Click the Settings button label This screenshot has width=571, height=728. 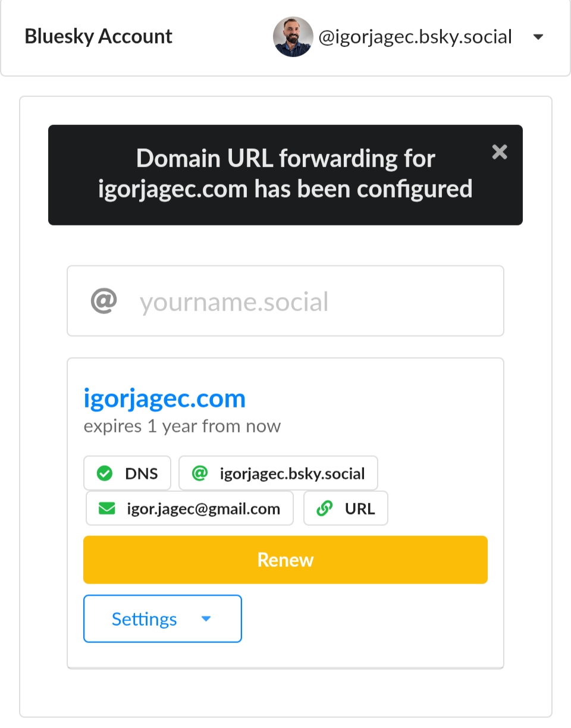pyautogui.click(x=145, y=619)
